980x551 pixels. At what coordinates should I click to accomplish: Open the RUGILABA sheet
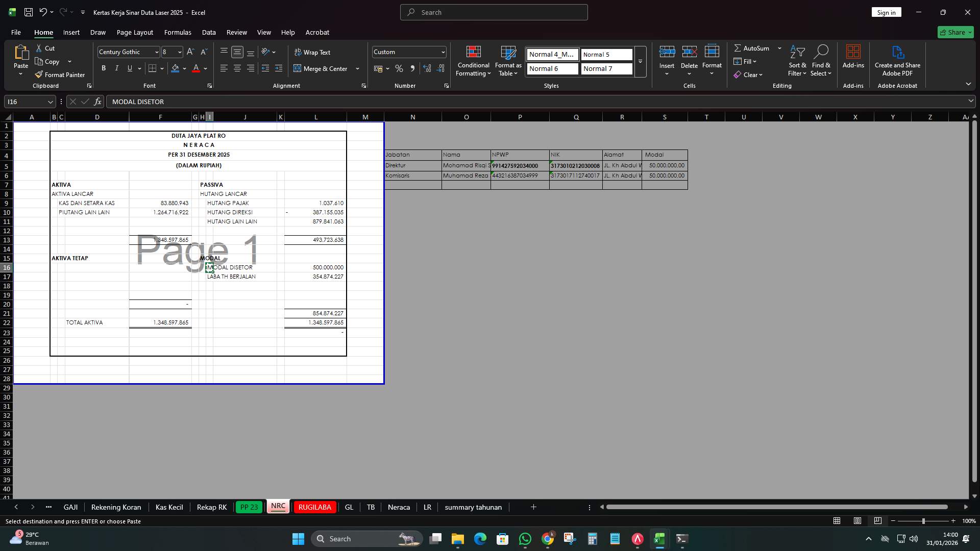coord(315,507)
